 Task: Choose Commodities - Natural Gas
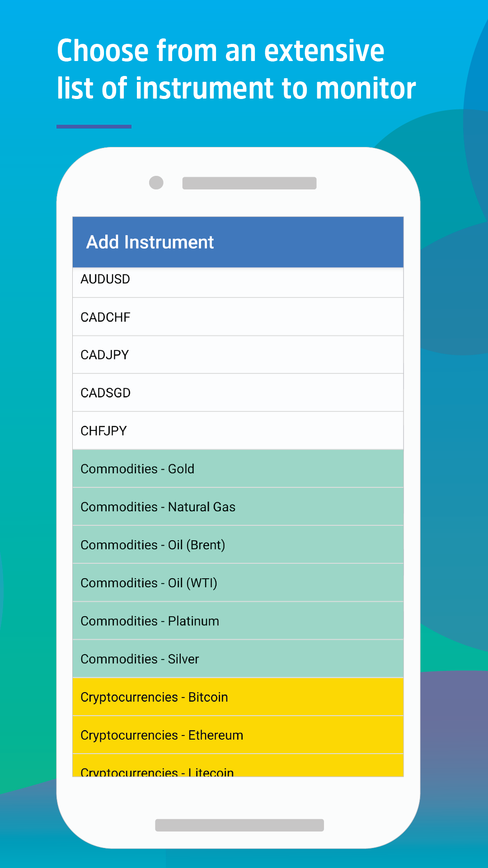238,507
